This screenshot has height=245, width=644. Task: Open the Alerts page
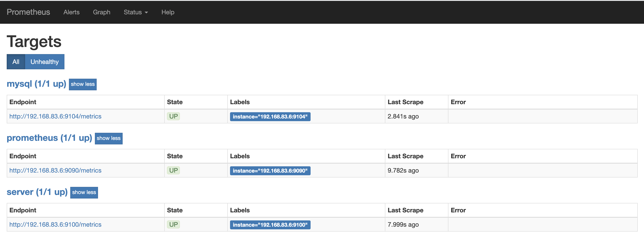71,12
